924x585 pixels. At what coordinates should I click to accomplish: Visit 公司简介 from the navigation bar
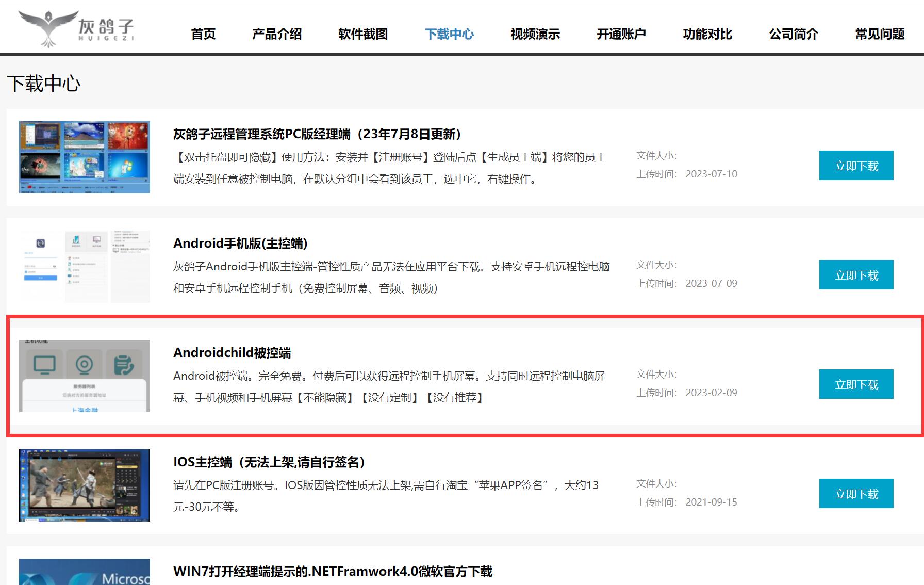[794, 34]
